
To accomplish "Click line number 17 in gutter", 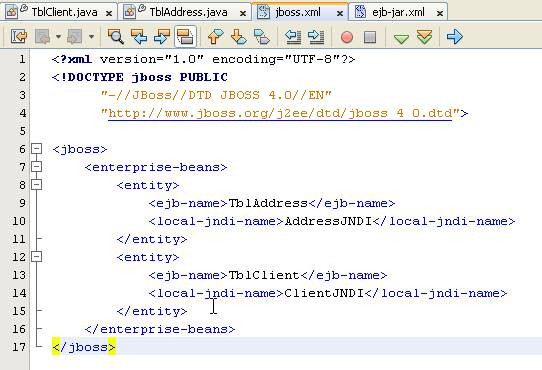I will [19, 347].
